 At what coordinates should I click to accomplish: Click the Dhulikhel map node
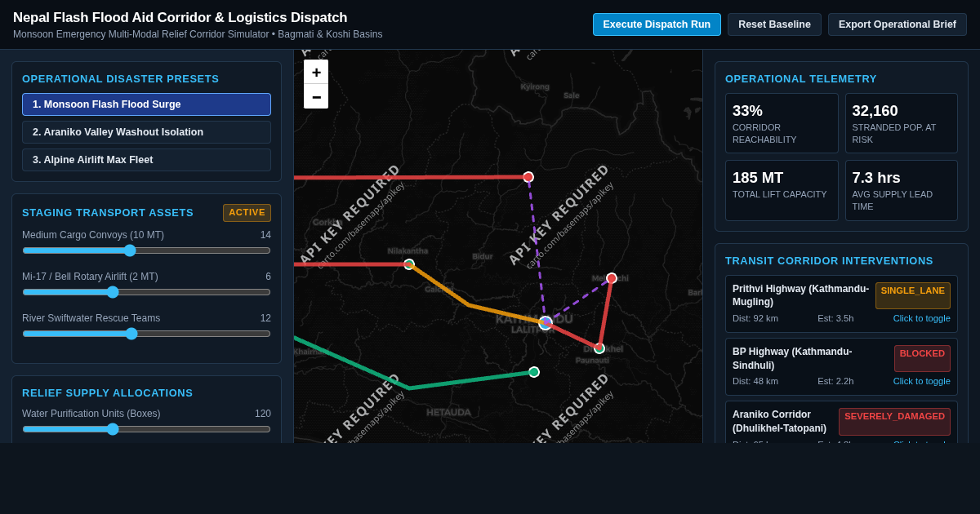point(599,348)
